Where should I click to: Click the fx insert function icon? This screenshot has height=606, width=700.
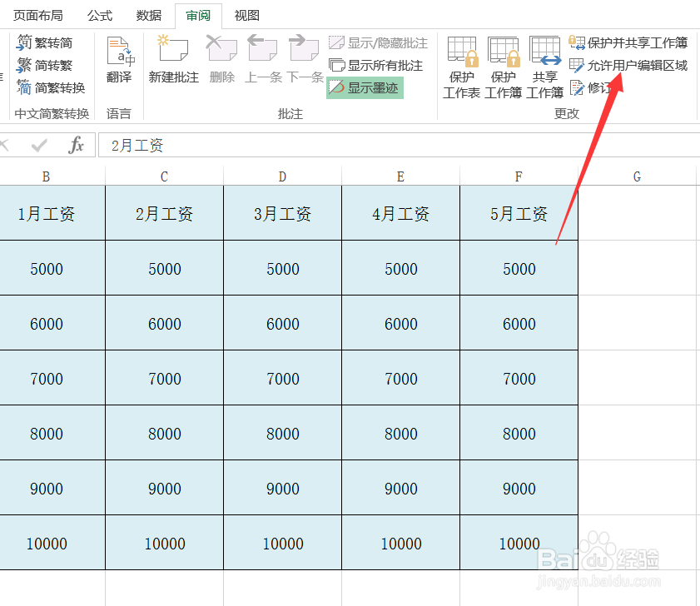click(77, 145)
